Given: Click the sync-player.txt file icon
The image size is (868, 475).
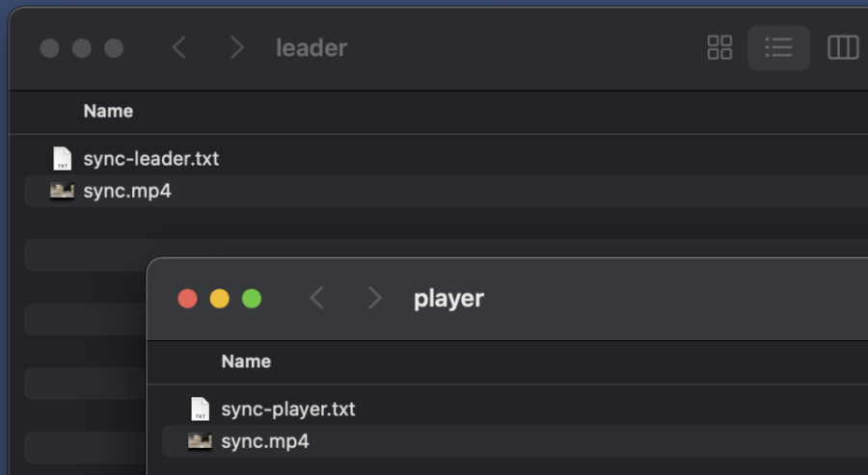Looking at the screenshot, I should point(200,409).
